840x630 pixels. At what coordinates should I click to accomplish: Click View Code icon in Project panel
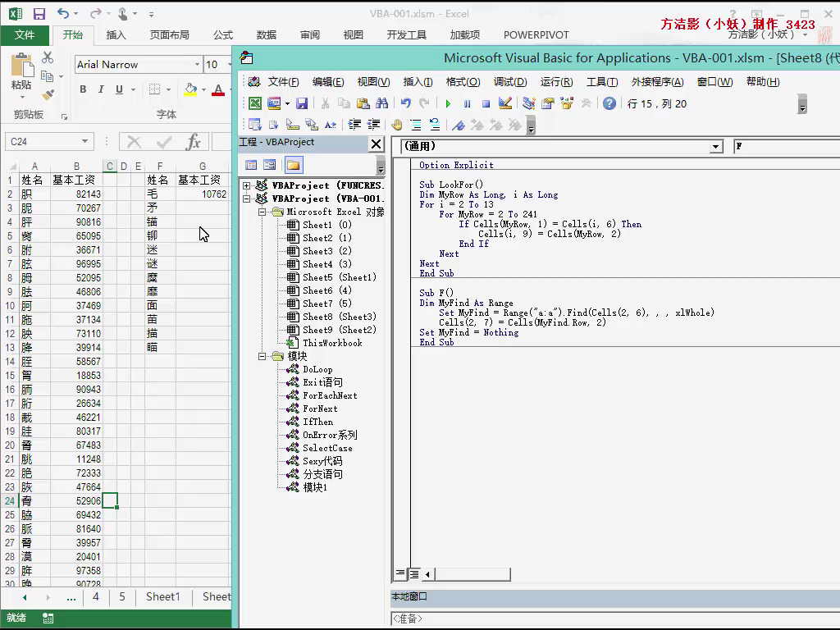click(251, 165)
